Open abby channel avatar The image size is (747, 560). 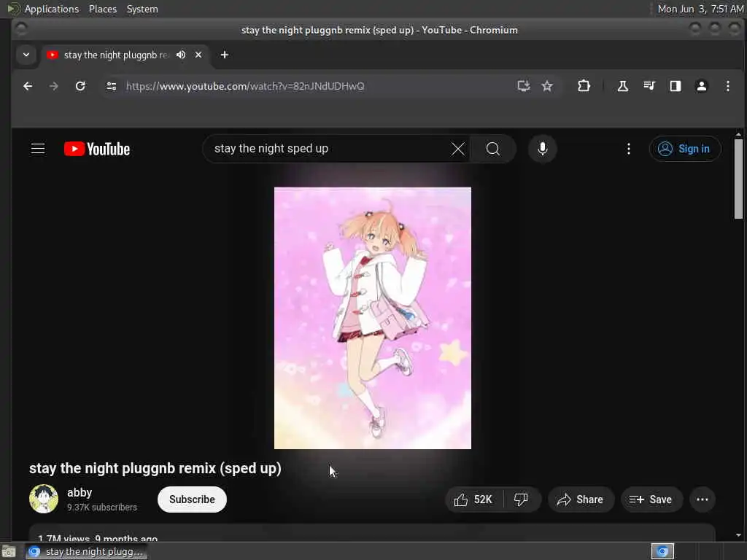point(44,499)
